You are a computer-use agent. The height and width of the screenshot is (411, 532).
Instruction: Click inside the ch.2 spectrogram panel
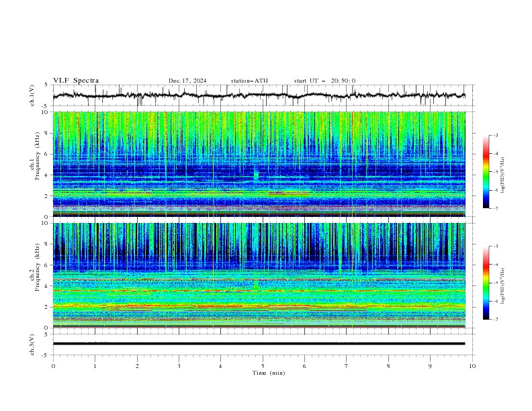[259, 275]
